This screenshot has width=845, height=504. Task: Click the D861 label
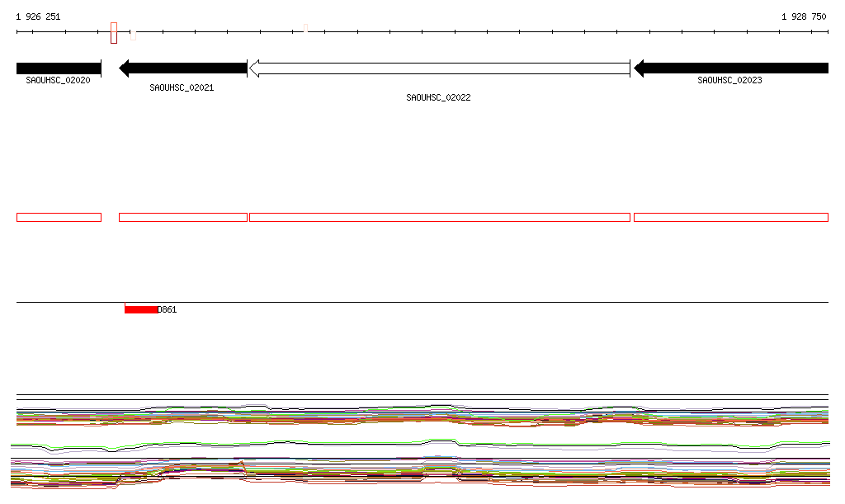tap(167, 309)
